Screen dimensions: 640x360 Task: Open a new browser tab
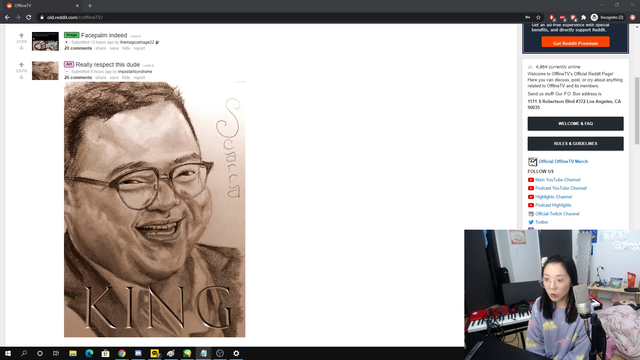pos(90,6)
